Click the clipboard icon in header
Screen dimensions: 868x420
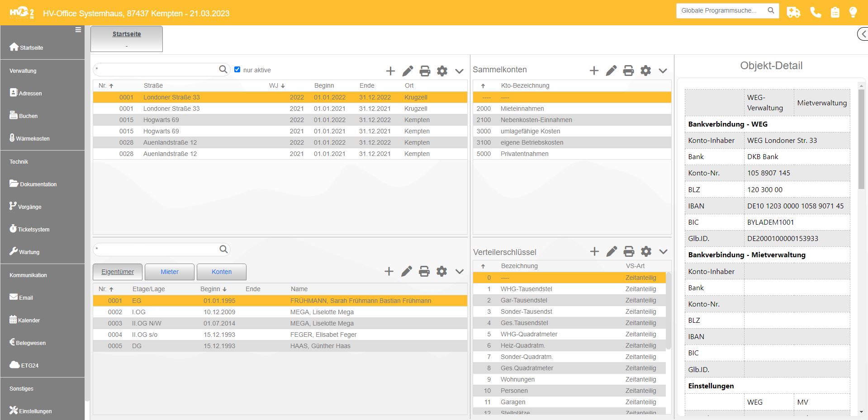tap(835, 12)
